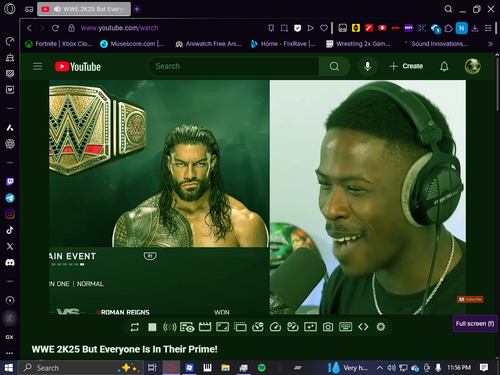Toggle the volume boost wave icon
This screenshot has height=375, width=500.
(x=169, y=327)
